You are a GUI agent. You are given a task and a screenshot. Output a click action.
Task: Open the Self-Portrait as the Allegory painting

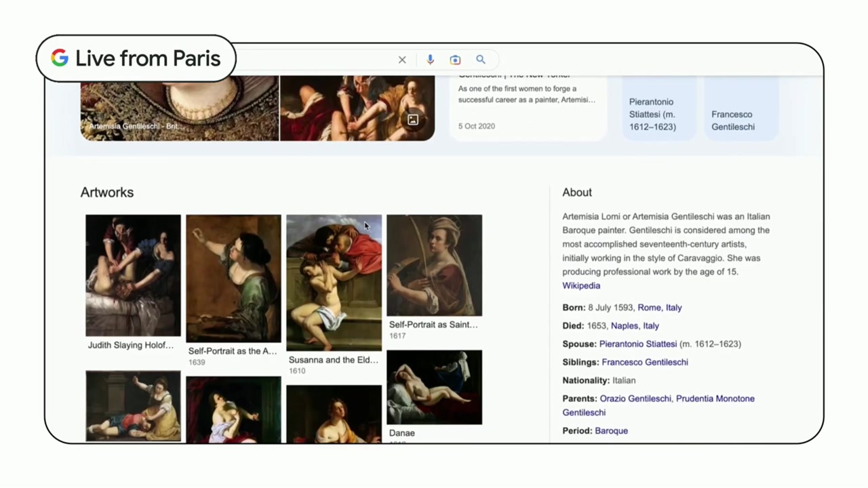[x=233, y=279]
